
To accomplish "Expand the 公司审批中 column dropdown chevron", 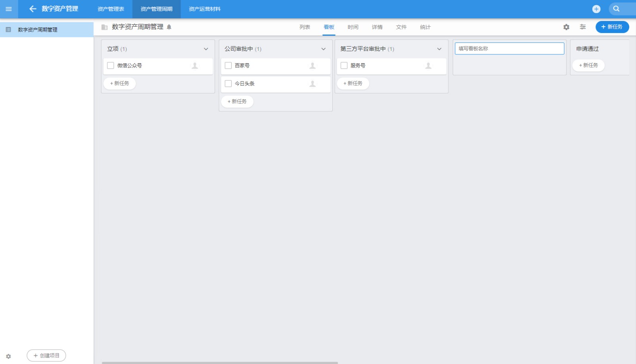I will click(x=324, y=49).
